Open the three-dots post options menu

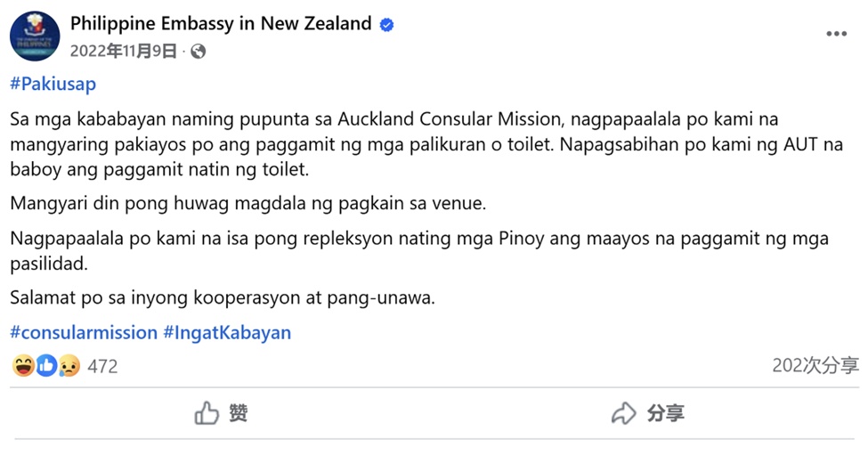pyautogui.click(x=836, y=34)
